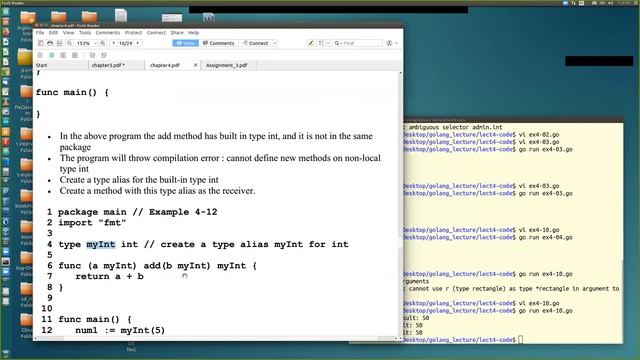The image size is (640, 360).
Task: Open first orange folder on desktop
Action: [x=28, y=18]
